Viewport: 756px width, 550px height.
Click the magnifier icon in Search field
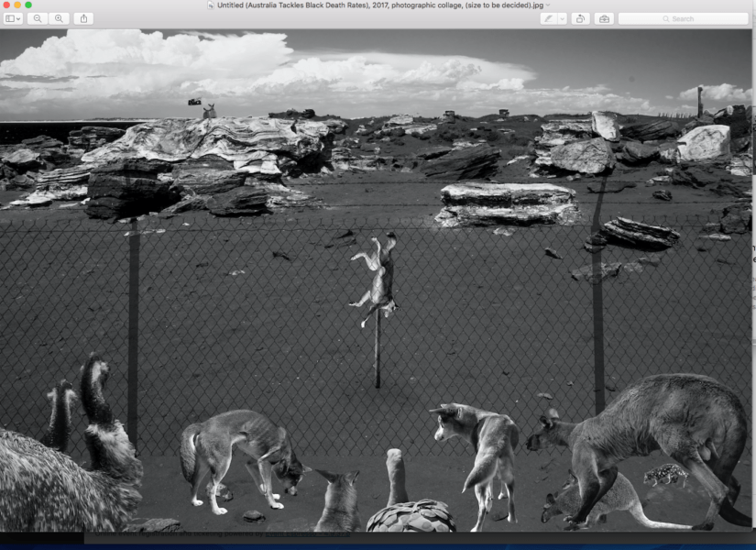click(x=667, y=18)
